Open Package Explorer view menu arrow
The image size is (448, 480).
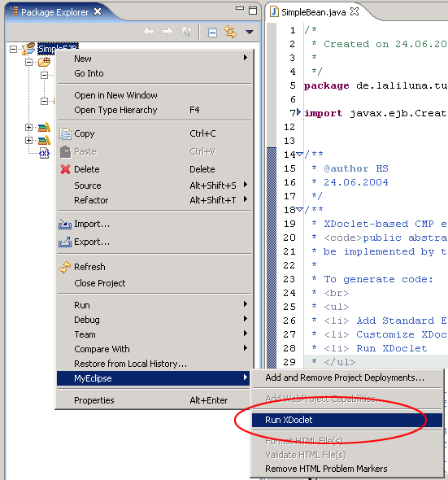250,32
